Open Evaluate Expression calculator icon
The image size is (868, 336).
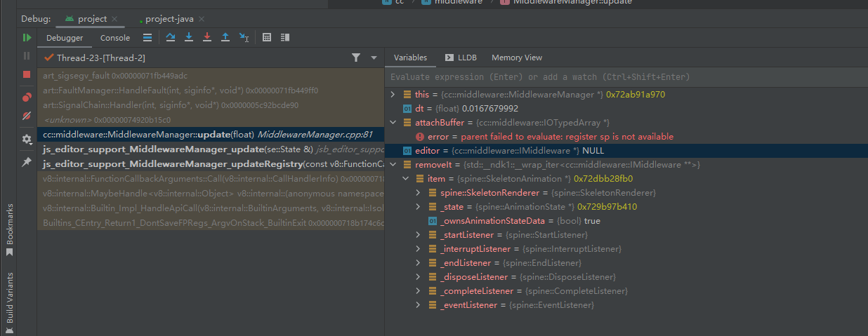[x=267, y=38]
